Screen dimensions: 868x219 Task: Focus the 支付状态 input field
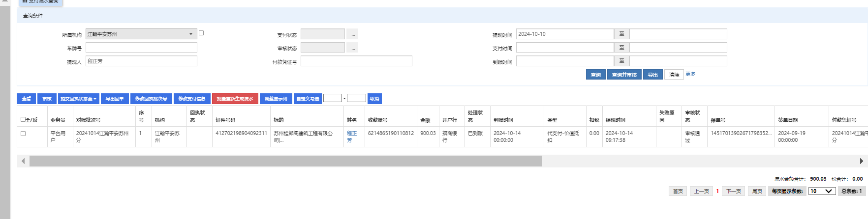[x=323, y=34]
